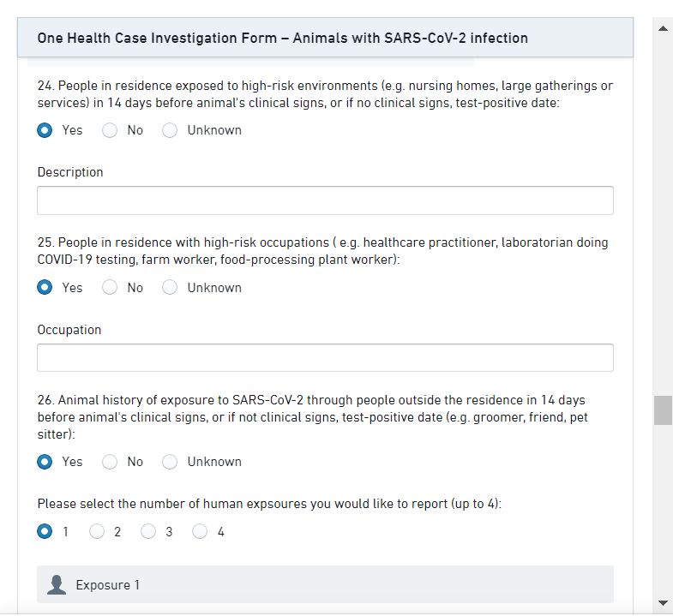Click the scroll down arrow

663,602
